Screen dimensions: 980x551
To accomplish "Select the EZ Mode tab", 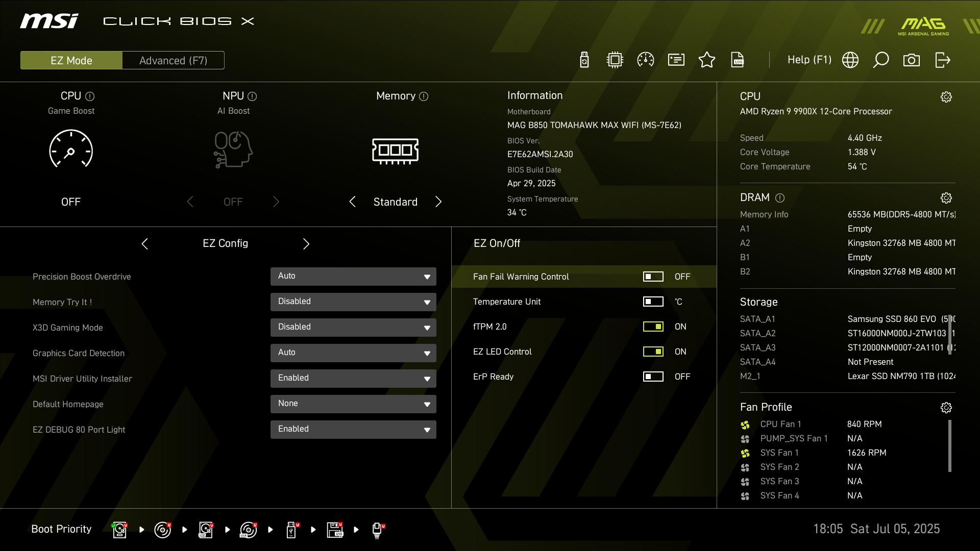I will 71,60.
